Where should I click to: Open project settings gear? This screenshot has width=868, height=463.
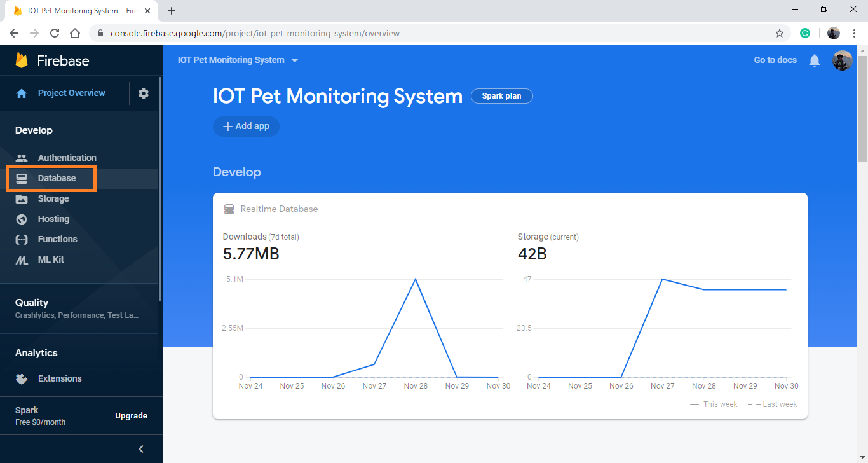pyautogui.click(x=144, y=93)
